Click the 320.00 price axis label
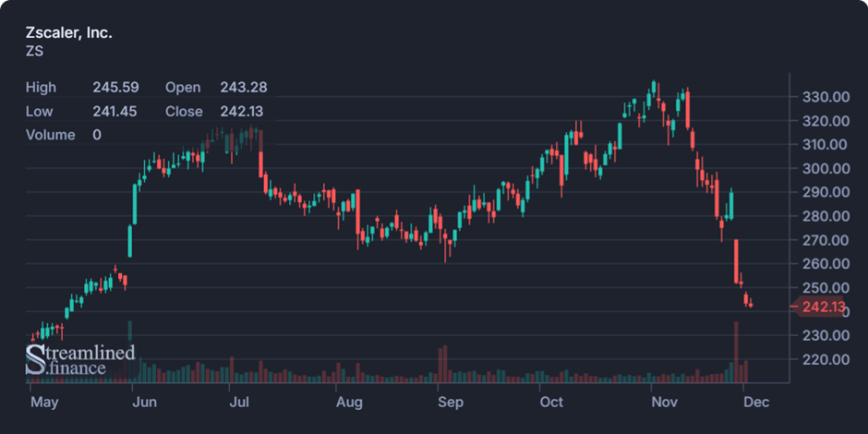Viewport: 868px width, 434px height. pyautogui.click(x=826, y=121)
